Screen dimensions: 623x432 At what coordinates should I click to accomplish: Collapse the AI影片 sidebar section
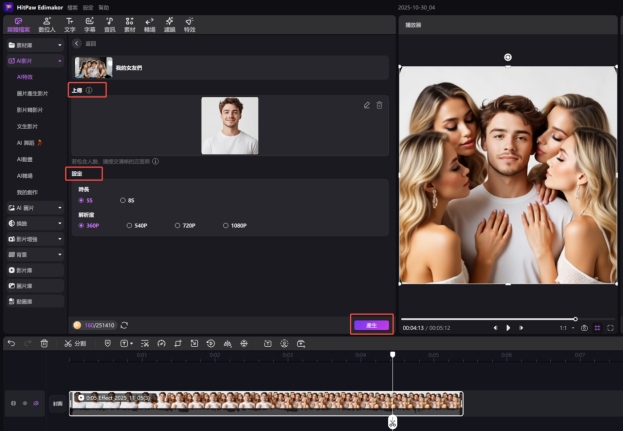point(33,61)
